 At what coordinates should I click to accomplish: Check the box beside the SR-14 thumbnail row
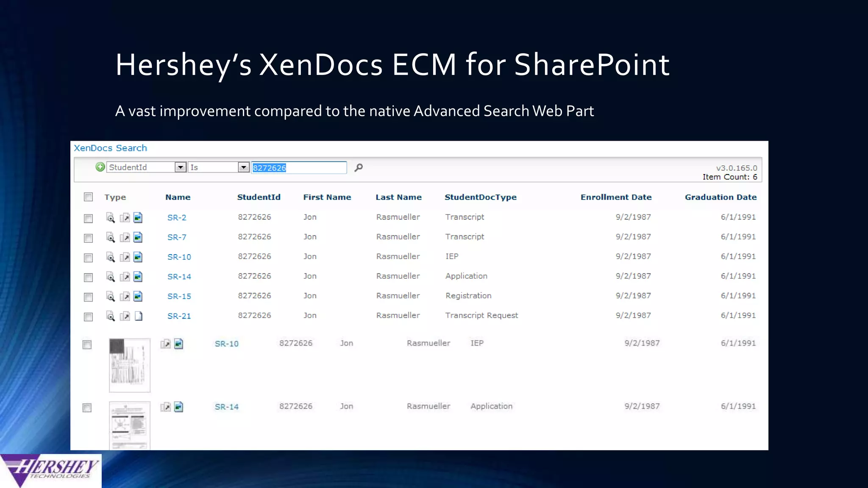coord(87,408)
